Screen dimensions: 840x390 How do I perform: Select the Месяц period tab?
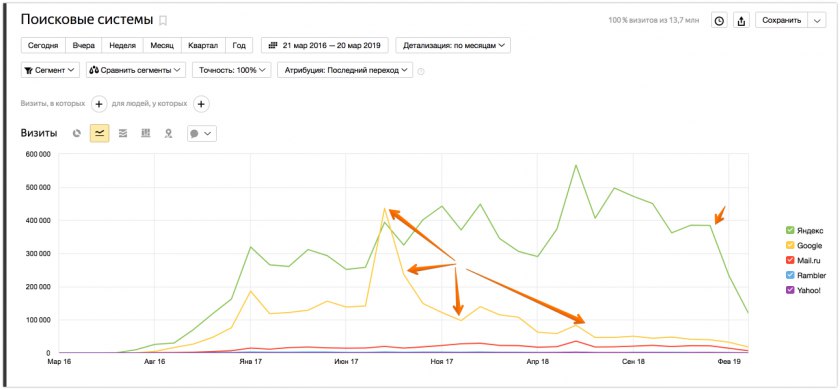(162, 46)
